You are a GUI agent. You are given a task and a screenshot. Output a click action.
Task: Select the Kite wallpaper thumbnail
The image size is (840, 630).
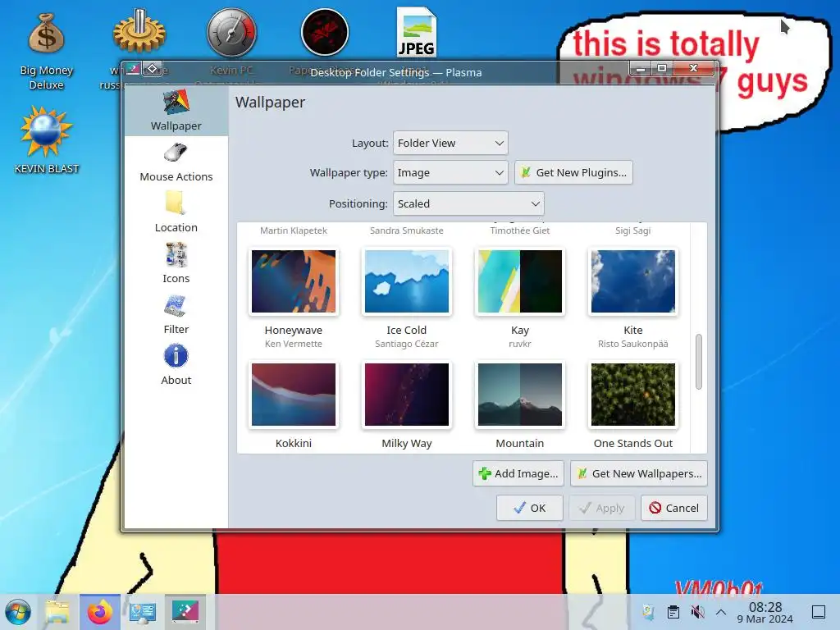pyautogui.click(x=632, y=281)
